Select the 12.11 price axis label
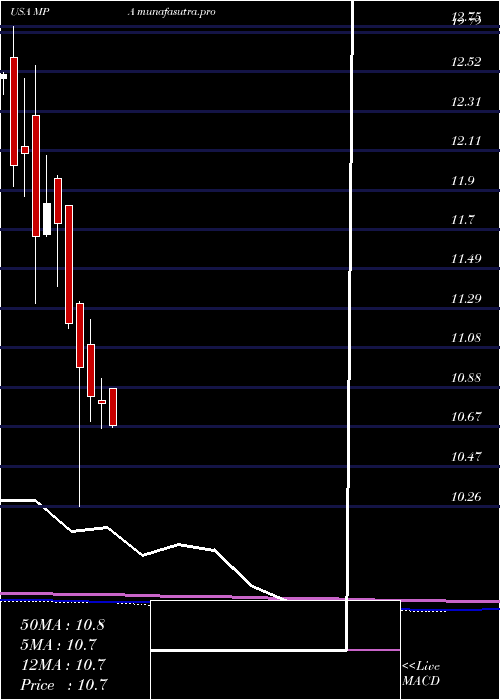500x700 pixels. click(466, 141)
